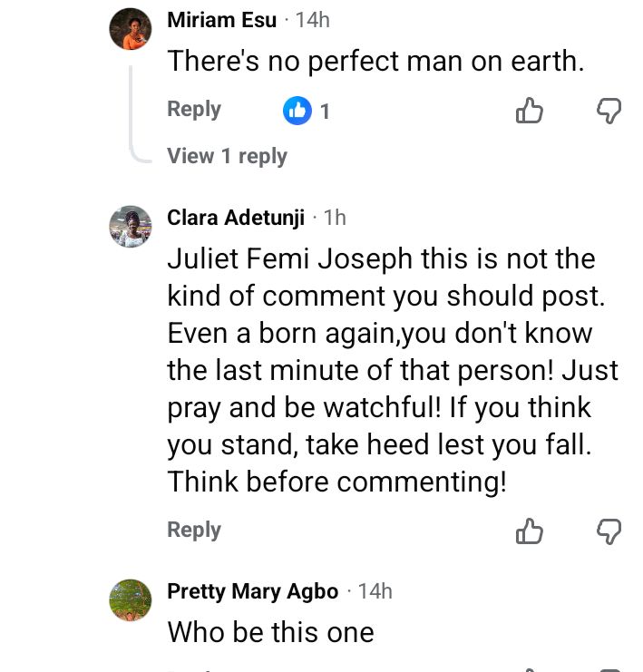Click the blue like reaction badge
This screenshot has width=643, height=672.
[x=297, y=112]
